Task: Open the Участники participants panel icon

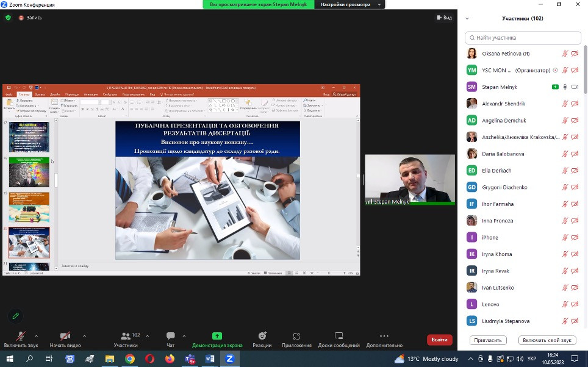Action: 126,336
